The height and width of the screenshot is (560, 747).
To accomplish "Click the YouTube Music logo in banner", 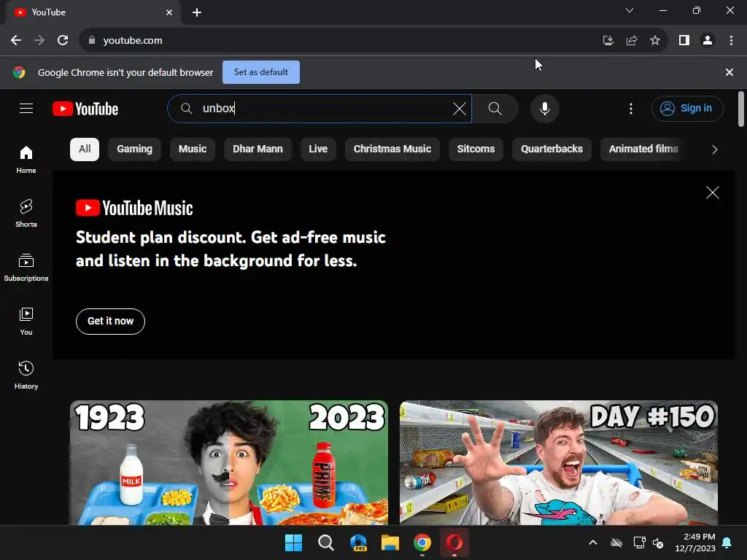I will (134, 208).
